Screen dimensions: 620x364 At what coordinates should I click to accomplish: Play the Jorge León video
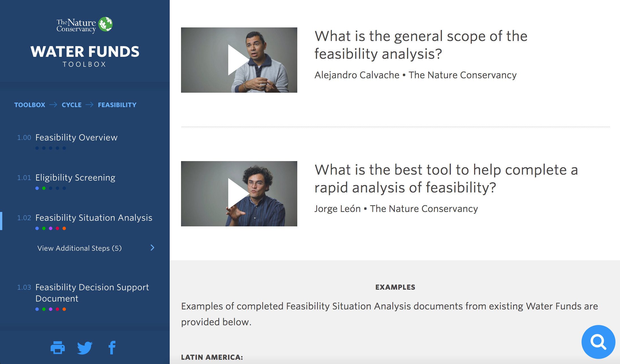point(239,194)
